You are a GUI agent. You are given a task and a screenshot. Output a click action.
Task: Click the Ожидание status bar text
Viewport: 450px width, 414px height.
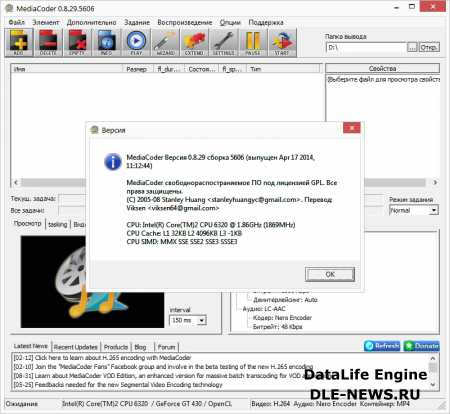coord(22,404)
